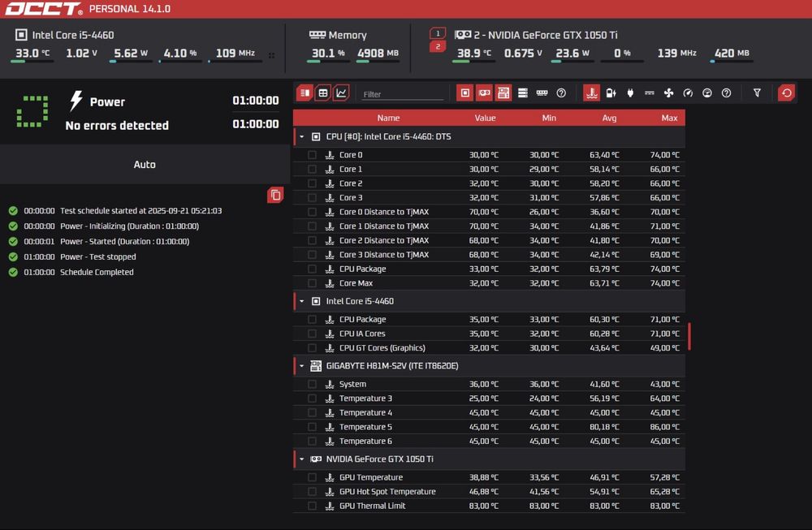Toggle the motherboard sensor filter icon

(x=503, y=93)
